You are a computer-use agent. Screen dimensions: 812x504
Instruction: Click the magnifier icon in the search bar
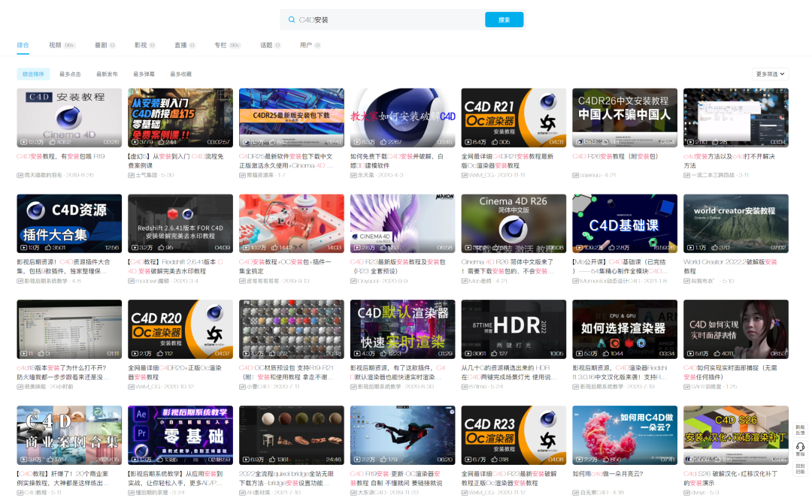click(x=292, y=20)
